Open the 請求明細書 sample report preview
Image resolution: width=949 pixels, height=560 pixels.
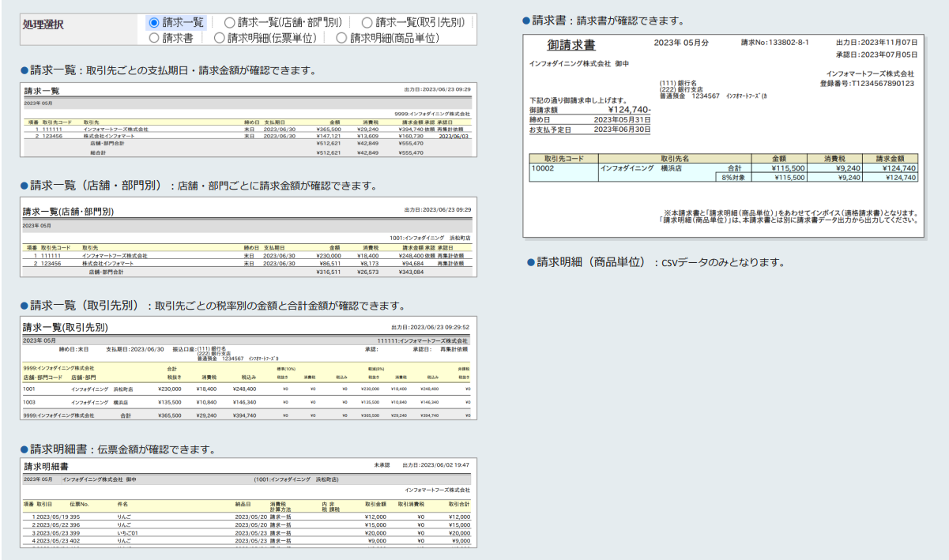pyautogui.click(x=248, y=503)
